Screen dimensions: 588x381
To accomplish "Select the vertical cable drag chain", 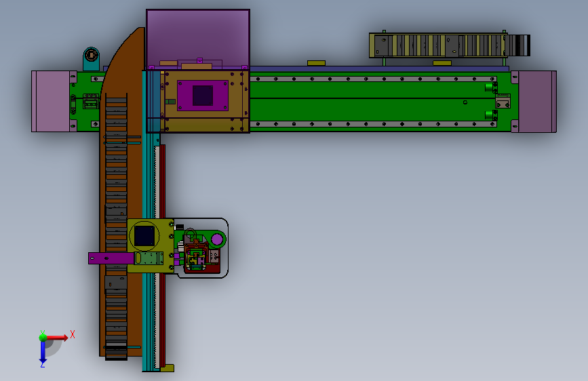I will pos(116,227).
